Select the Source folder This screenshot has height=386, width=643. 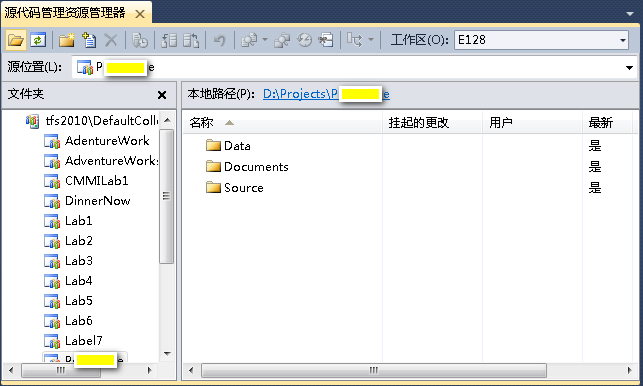click(x=244, y=188)
